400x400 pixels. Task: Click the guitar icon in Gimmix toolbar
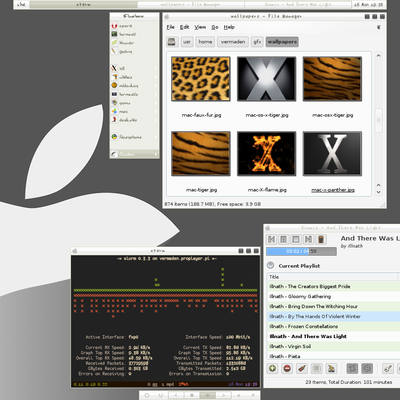click(x=387, y=368)
